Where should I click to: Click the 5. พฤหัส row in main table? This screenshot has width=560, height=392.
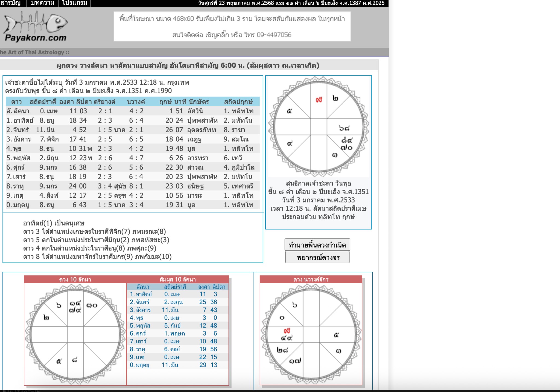click(x=133, y=158)
